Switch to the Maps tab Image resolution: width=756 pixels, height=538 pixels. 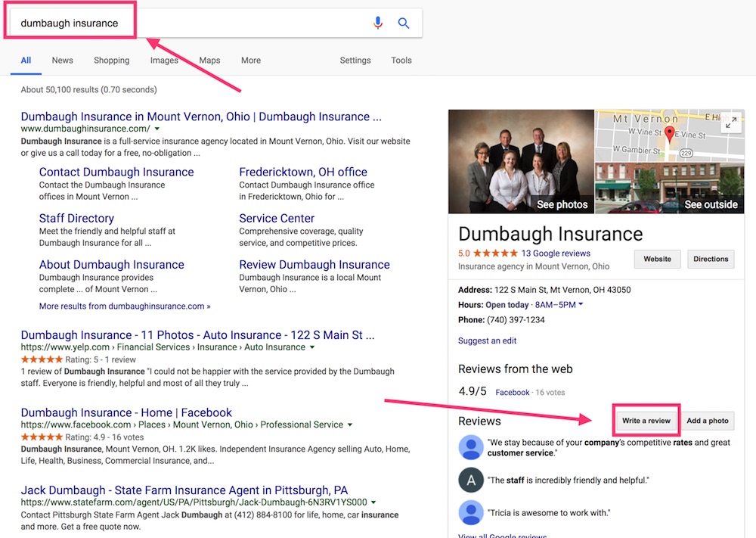[x=209, y=61]
